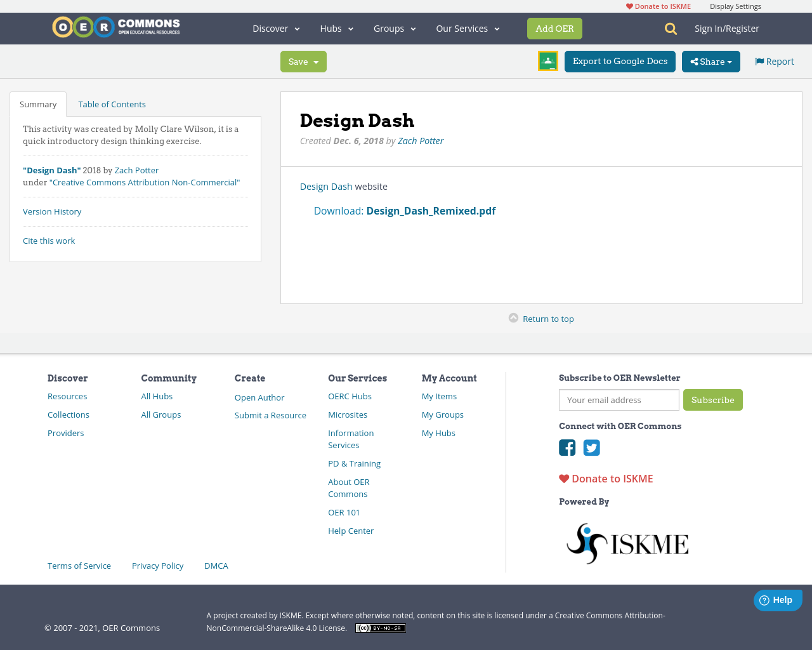This screenshot has height=650, width=812.
Task: Open the Design Dash website link
Action: [326, 187]
